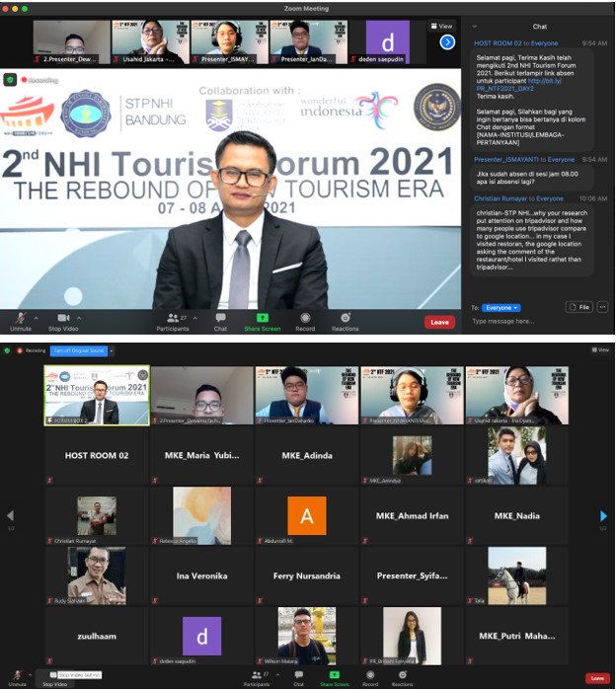
Task: Select 2.Presenter_Dew thumbnail in top strip
Action: [71, 42]
